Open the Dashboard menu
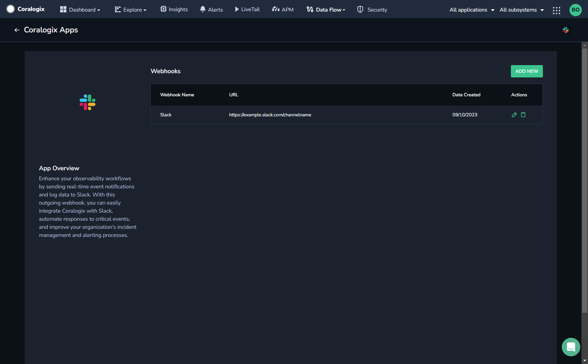 80,10
